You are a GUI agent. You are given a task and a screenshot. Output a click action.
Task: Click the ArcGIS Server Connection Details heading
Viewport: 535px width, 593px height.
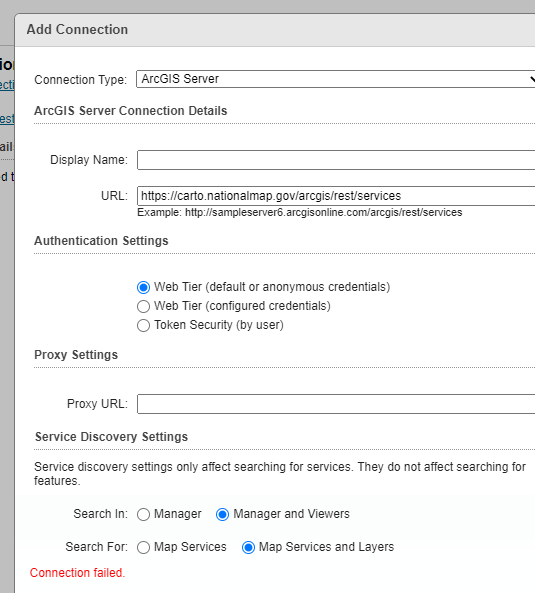(x=131, y=111)
